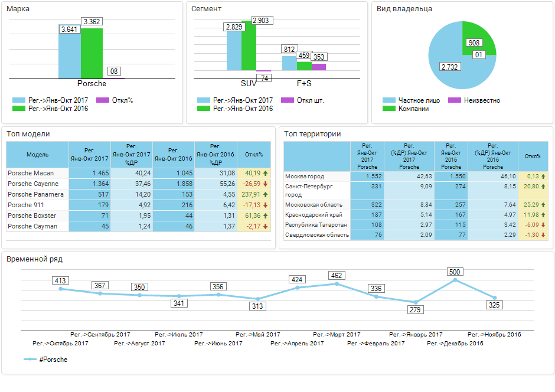Viewport: 555px width, 392px height.
Task: Click the Porsche Cayman model name
Action: (x=32, y=227)
